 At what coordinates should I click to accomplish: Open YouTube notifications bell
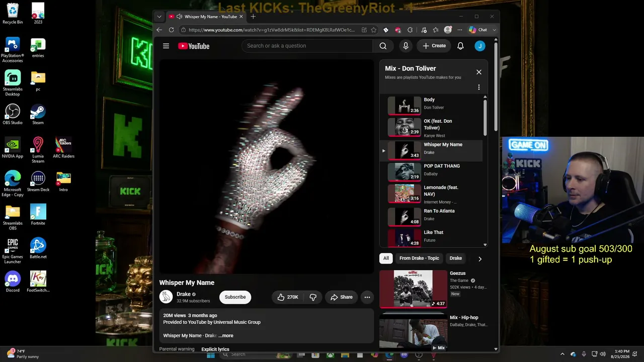coord(460,46)
